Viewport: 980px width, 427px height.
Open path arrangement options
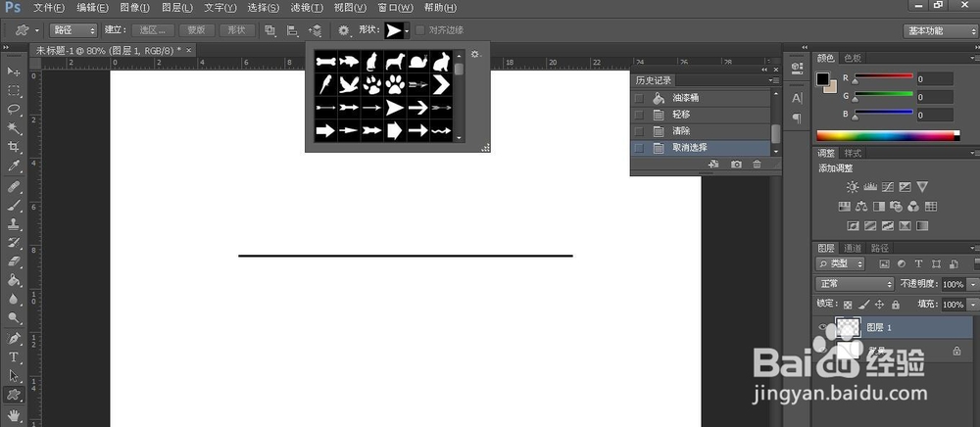(x=315, y=30)
